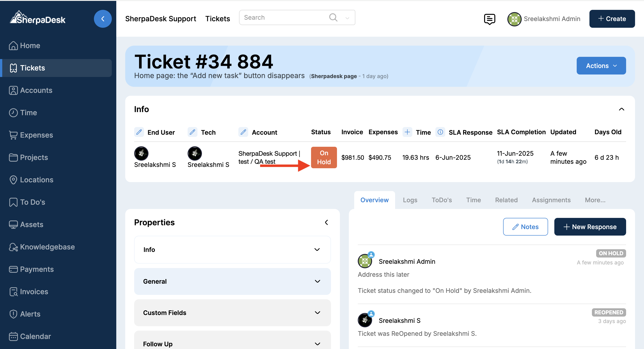Collapse the Properties panel arrow
This screenshot has width=644, height=349.
326,222
